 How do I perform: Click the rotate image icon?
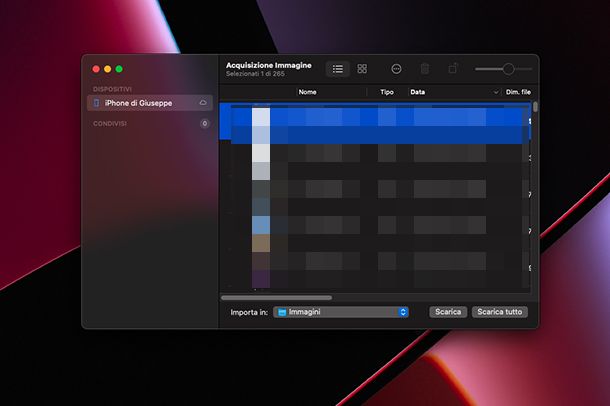pos(453,69)
